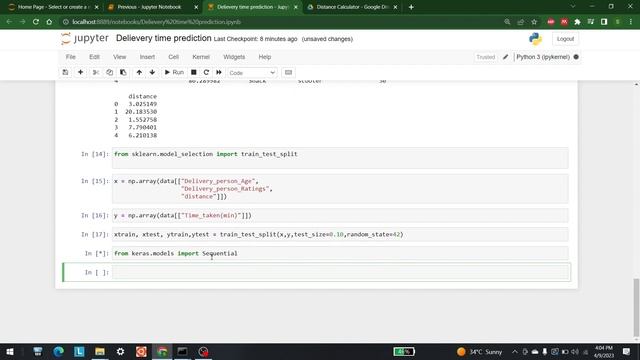Open Windows Start menu
Viewport: 640px width, 360px height.
pyautogui.click(x=10, y=351)
